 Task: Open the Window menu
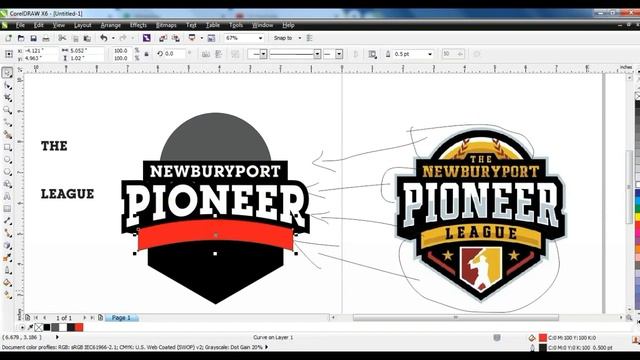(262, 25)
